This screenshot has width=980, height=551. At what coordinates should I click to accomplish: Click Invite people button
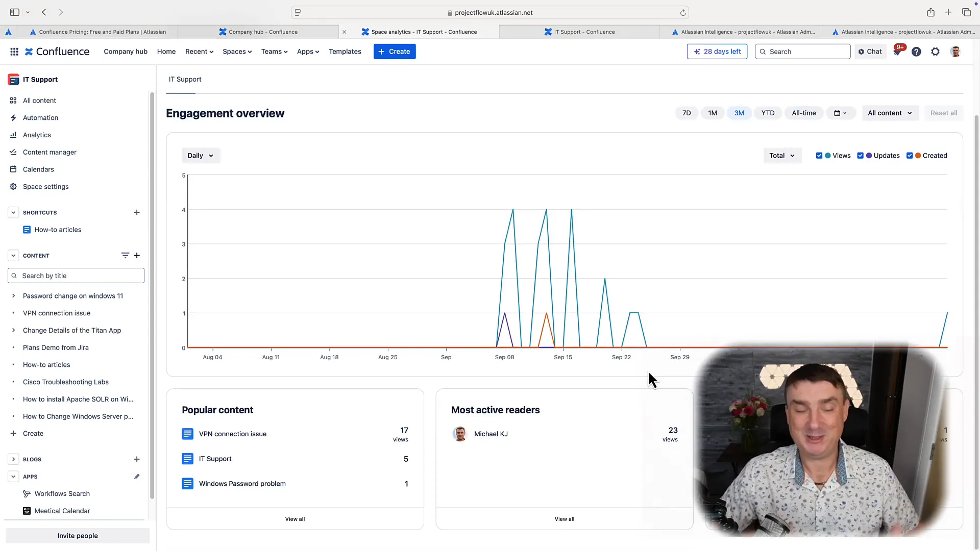tap(78, 536)
